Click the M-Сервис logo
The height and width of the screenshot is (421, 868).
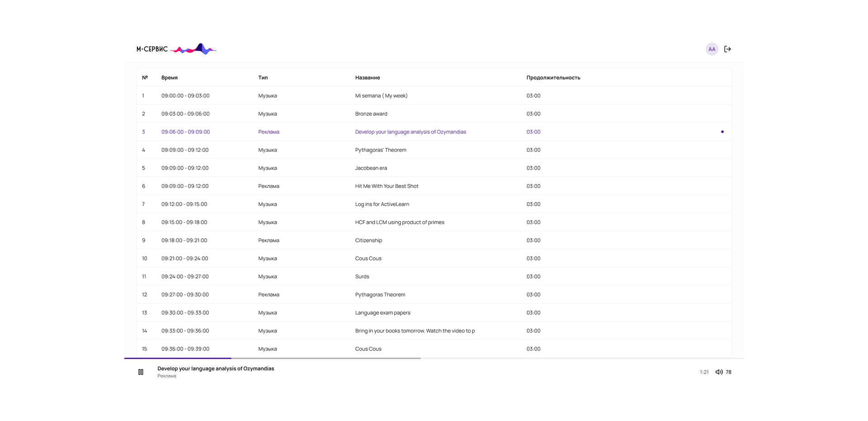[176, 49]
